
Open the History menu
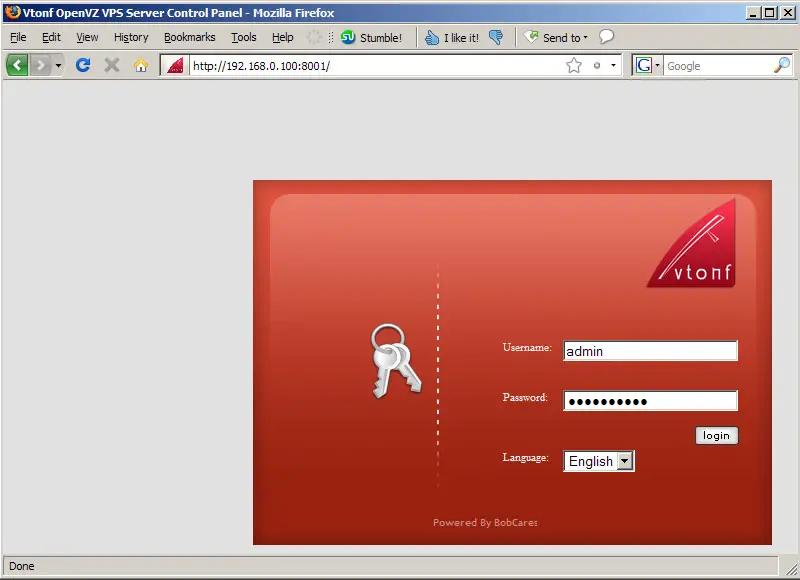coord(131,37)
